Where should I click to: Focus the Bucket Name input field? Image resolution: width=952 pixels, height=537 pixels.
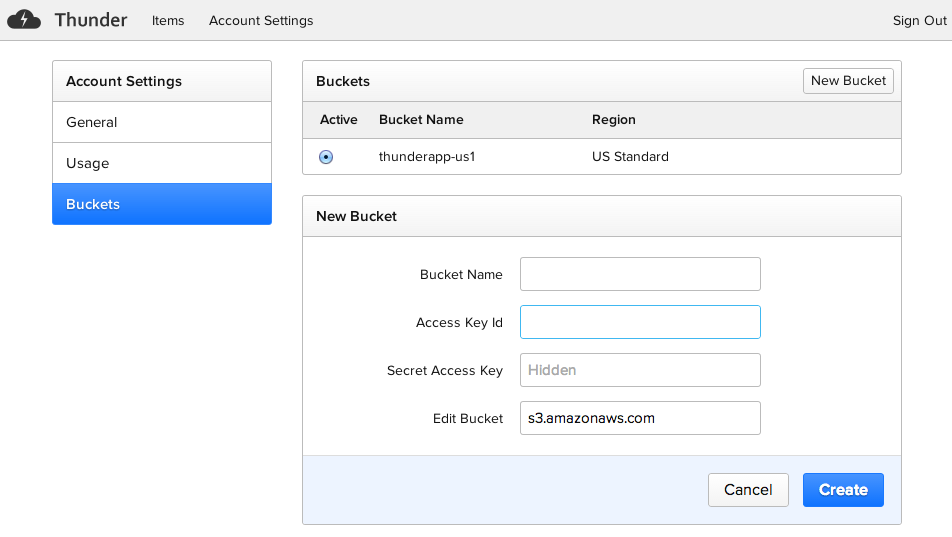[x=640, y=274]
